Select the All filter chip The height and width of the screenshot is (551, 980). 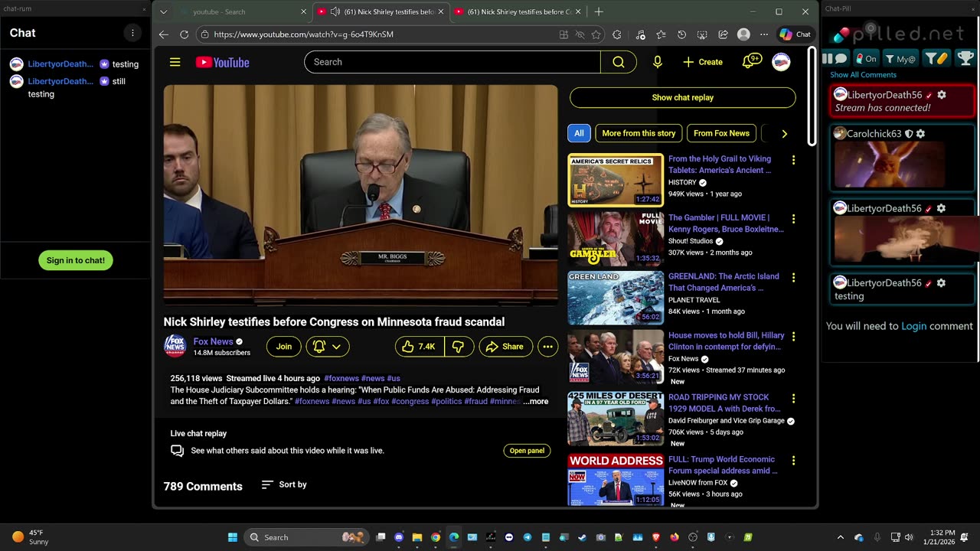click(579, 133)
